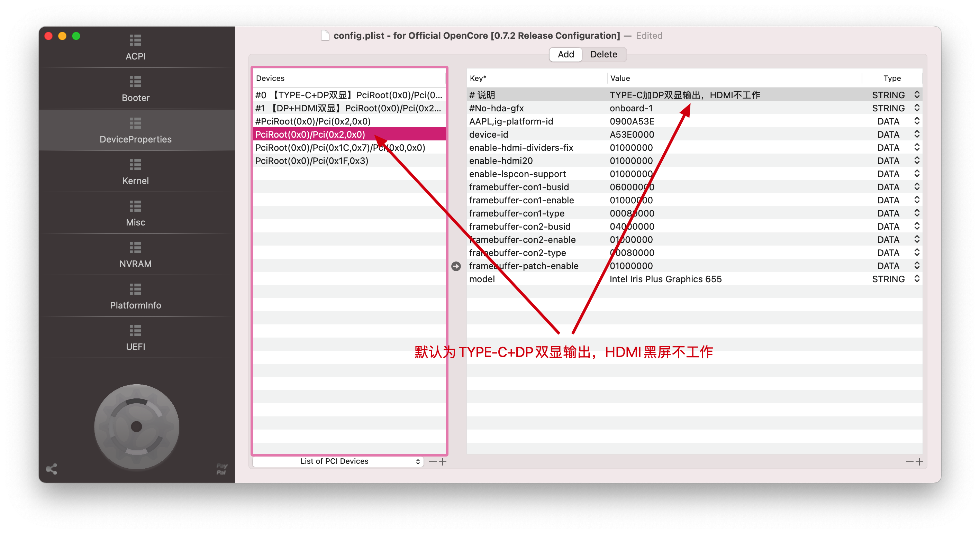The width and height of the screenshot is (980, 534).
Task: Select the enable-hdmi20 key row
Action: pos(501,160)
